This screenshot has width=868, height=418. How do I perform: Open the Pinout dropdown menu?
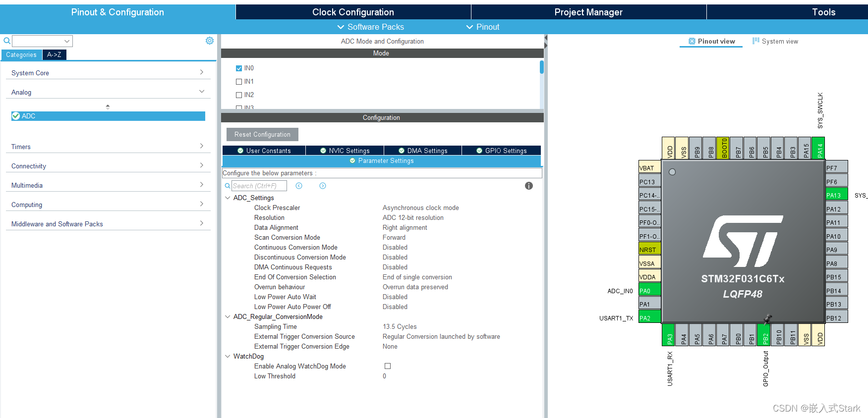(483, 27)
